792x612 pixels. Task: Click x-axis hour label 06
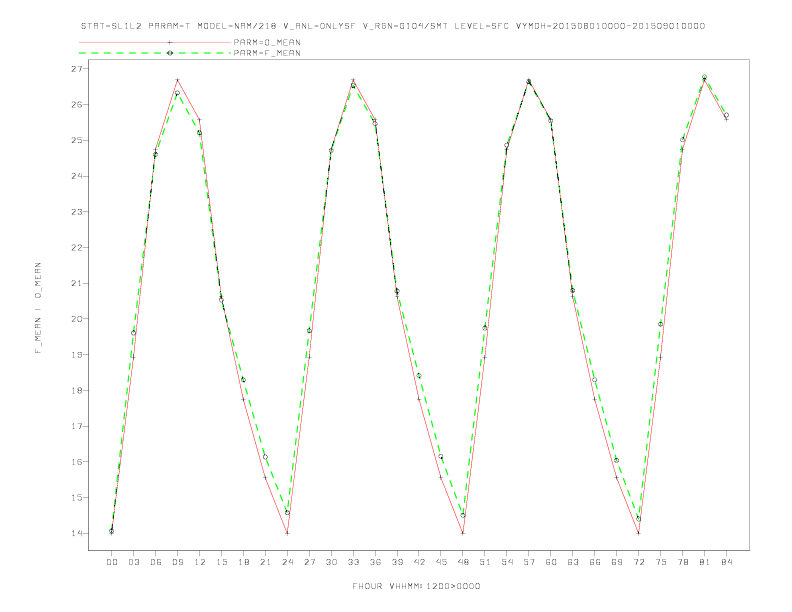[156, 562]
